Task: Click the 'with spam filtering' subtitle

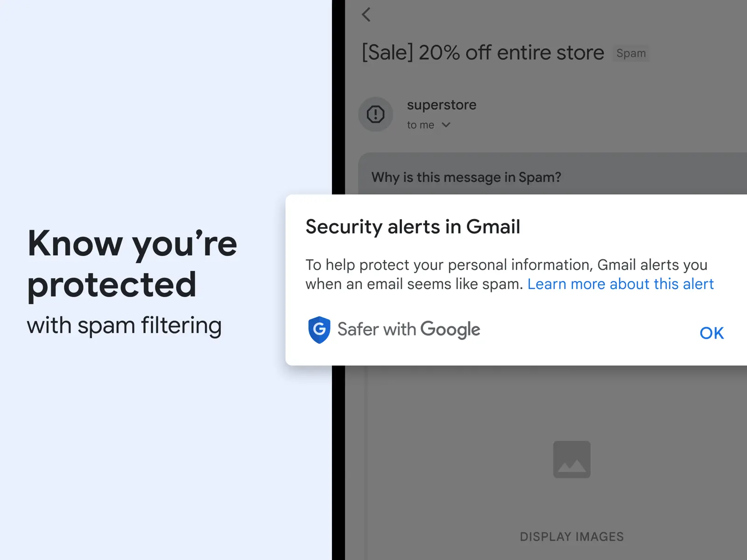Action: [x=124, y=326]
